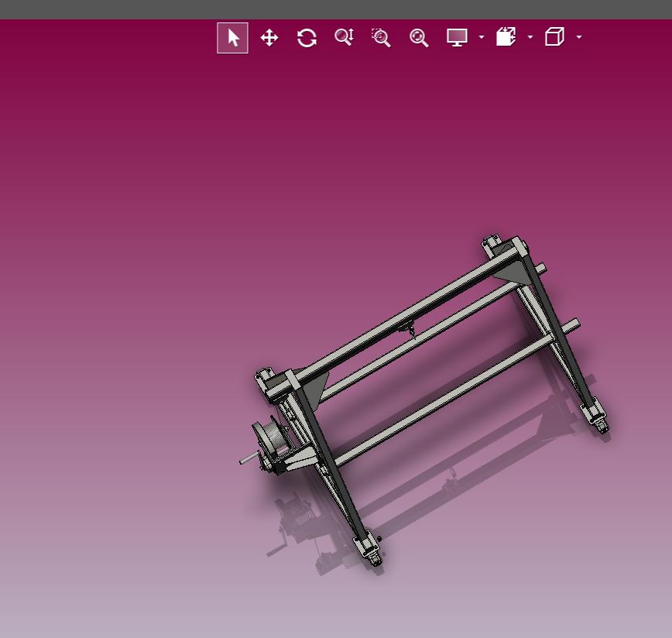The image size is (672, 638).
Task: Expand the display style dropdown arrow
Action: tap(482, 37)
